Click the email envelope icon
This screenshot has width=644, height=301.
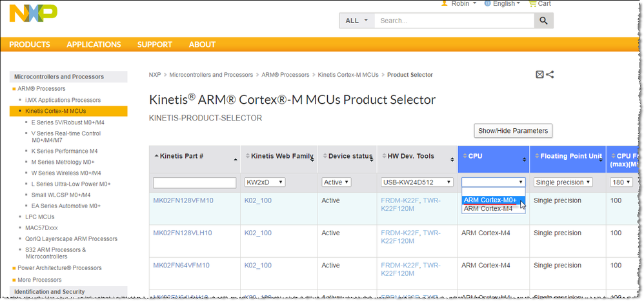(540, 75)
